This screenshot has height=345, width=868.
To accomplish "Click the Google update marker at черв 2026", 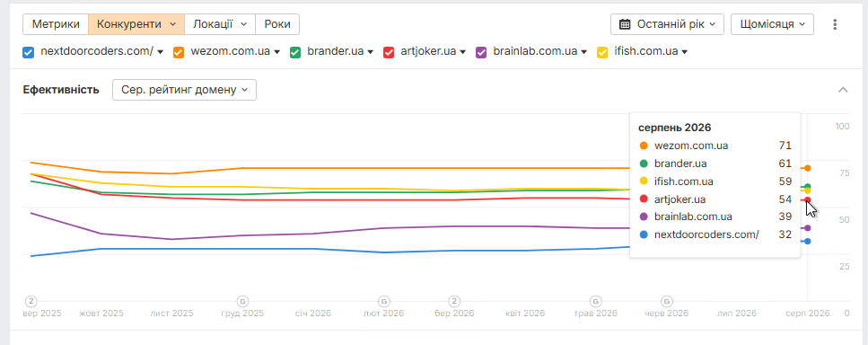I will 667,301.
